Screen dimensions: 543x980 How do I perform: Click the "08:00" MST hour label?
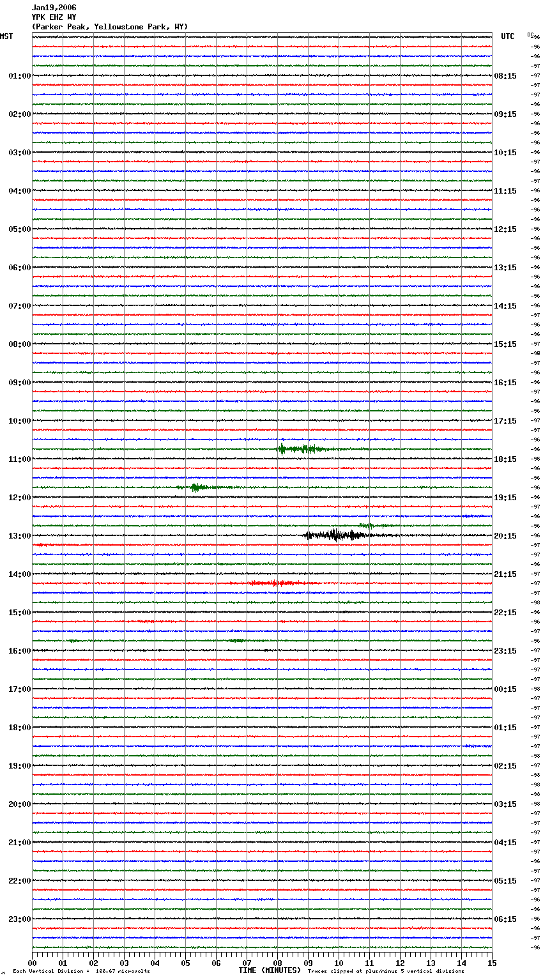[x=19, y=344]
